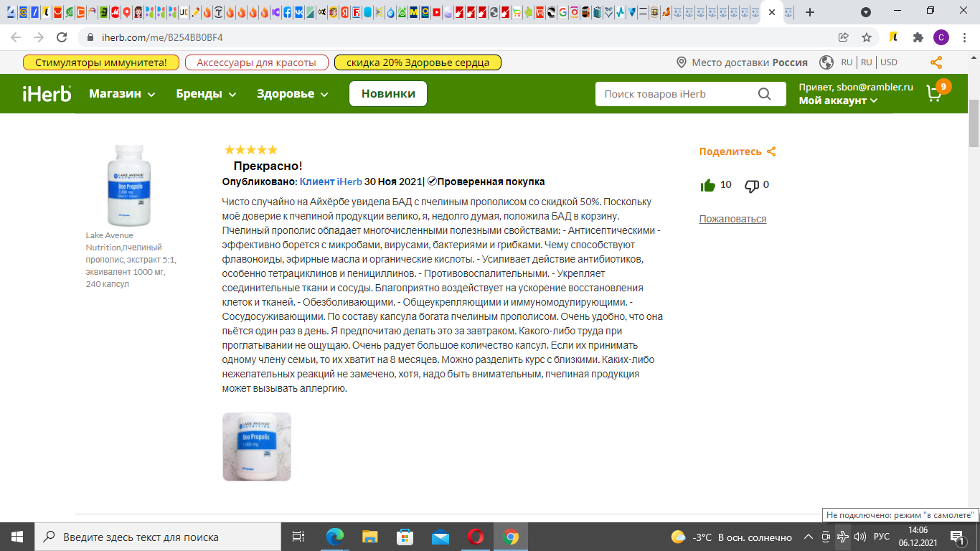Launch Microsoft Edge from the taskbar
This screenshot has width=980, height=551.
tap(334, 537)
